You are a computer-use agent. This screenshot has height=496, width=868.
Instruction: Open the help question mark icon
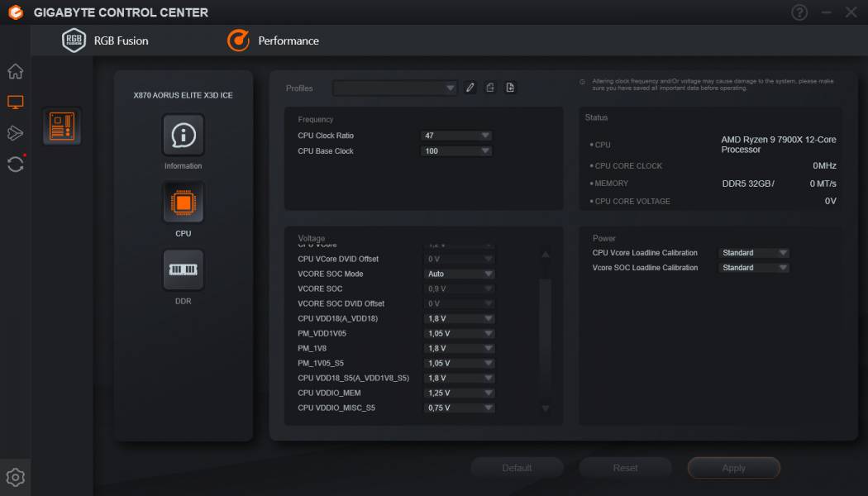pos(799,12)
